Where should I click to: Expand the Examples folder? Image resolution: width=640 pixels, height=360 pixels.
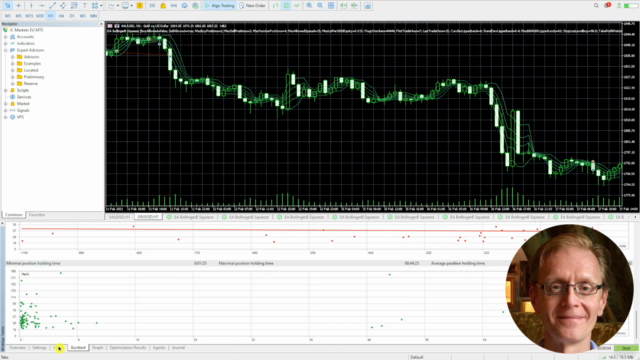click(12, 64)
